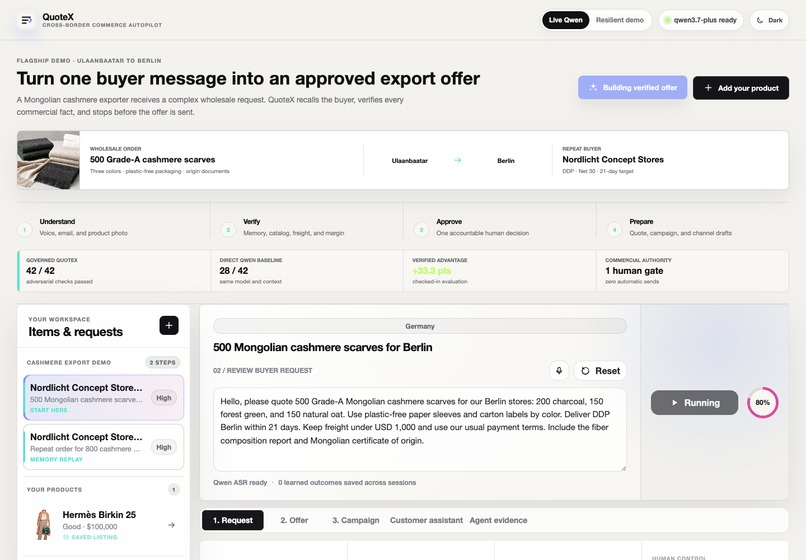Select step 1 Understand
Viewport: 806px width, 560px height.
point(114,227)
